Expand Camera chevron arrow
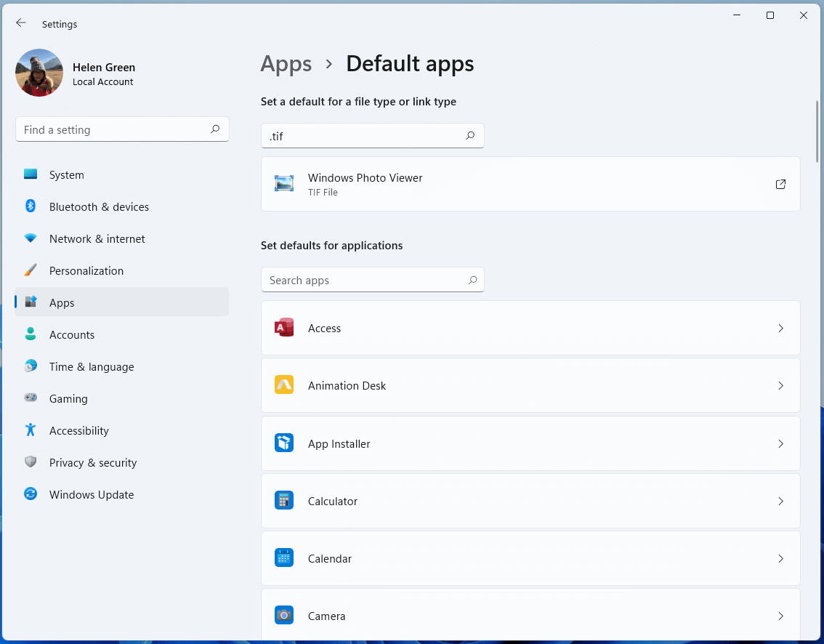The image size is (824, 644). click(780, 616)
